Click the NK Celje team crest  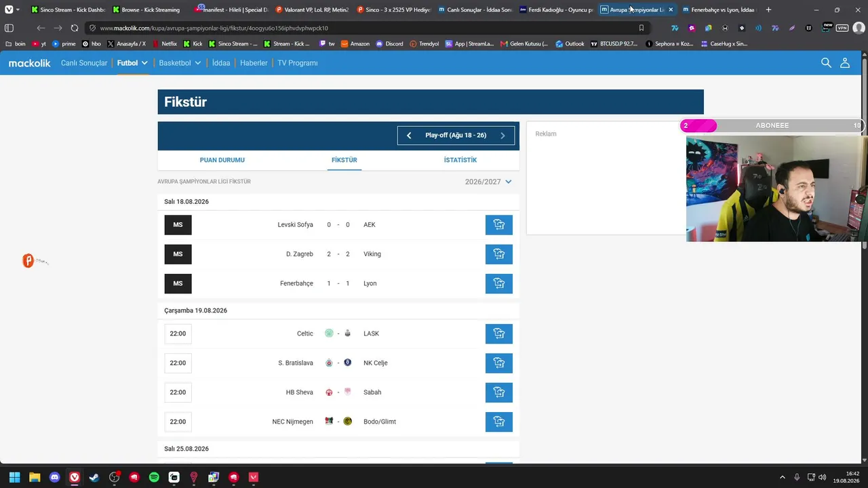(x=348, y=363)
